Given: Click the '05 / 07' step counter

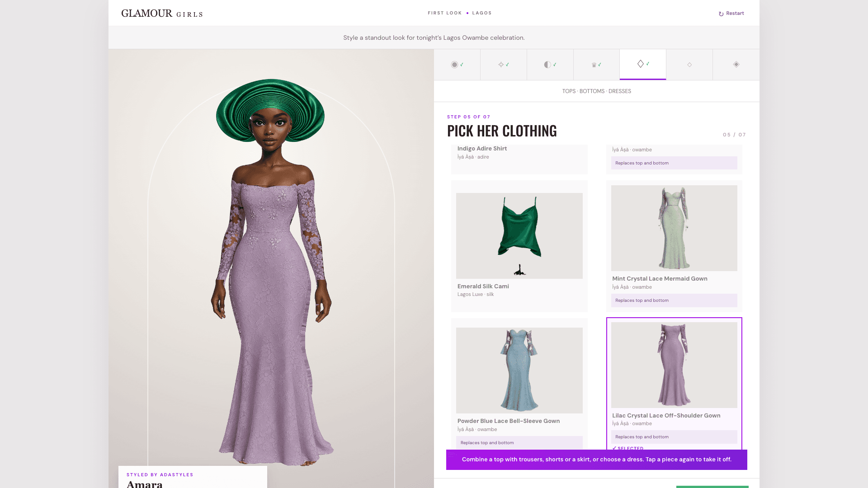Looking at the screenshot, I should tap(734, 135).
